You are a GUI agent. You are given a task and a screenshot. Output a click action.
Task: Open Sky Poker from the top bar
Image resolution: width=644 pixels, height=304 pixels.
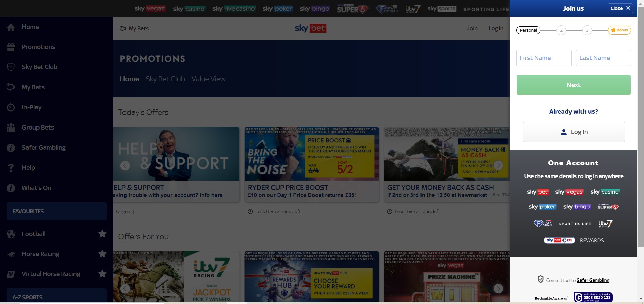278,9
